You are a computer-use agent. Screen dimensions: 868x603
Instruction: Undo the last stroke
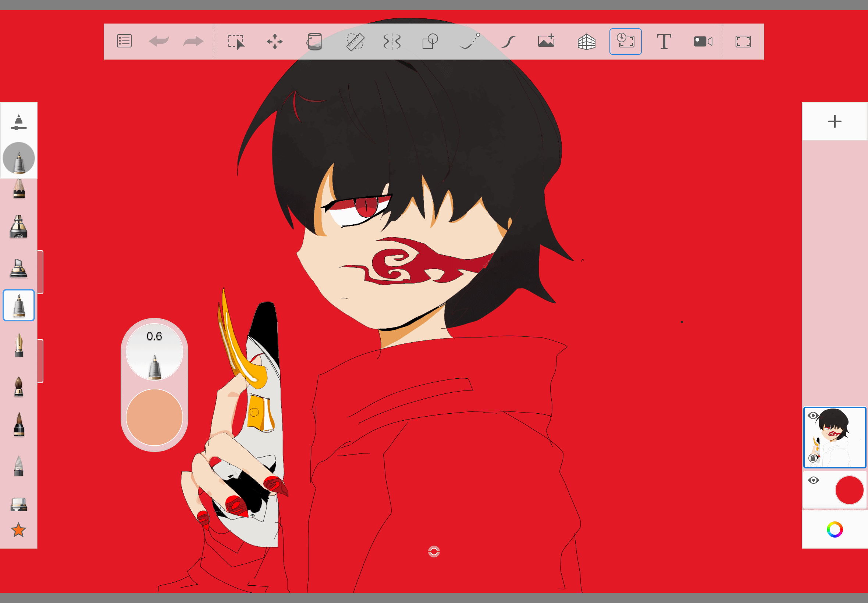[159, 41]
